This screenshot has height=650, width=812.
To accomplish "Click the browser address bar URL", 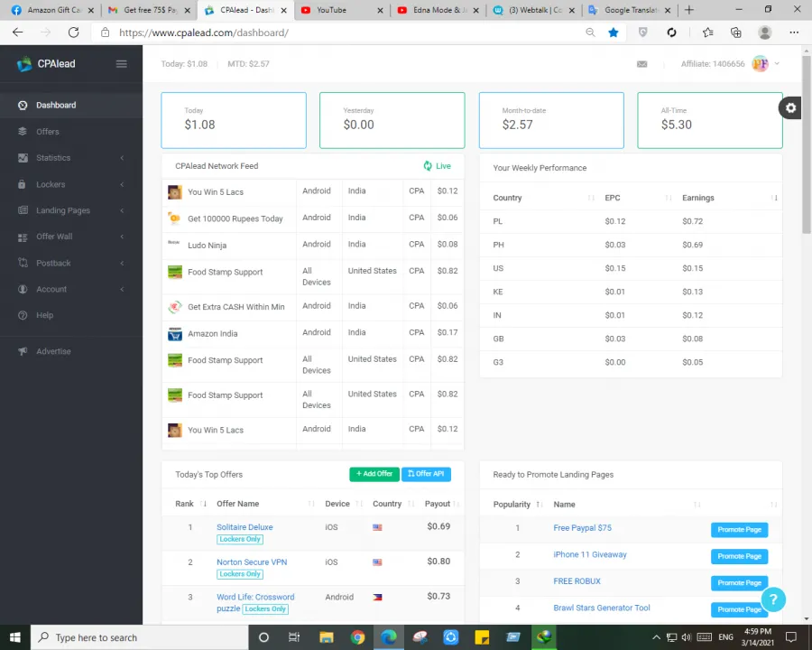I will [204, 32].
